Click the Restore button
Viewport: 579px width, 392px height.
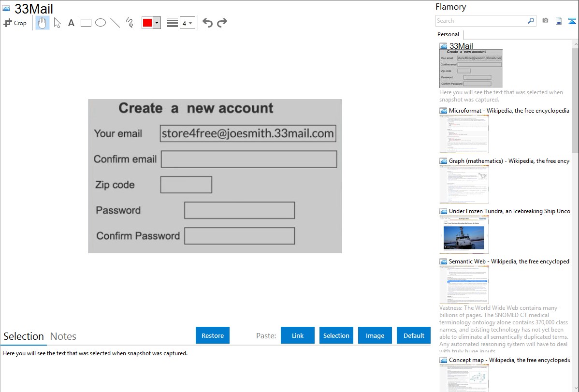pyautogui.click(x=213, y=335)
